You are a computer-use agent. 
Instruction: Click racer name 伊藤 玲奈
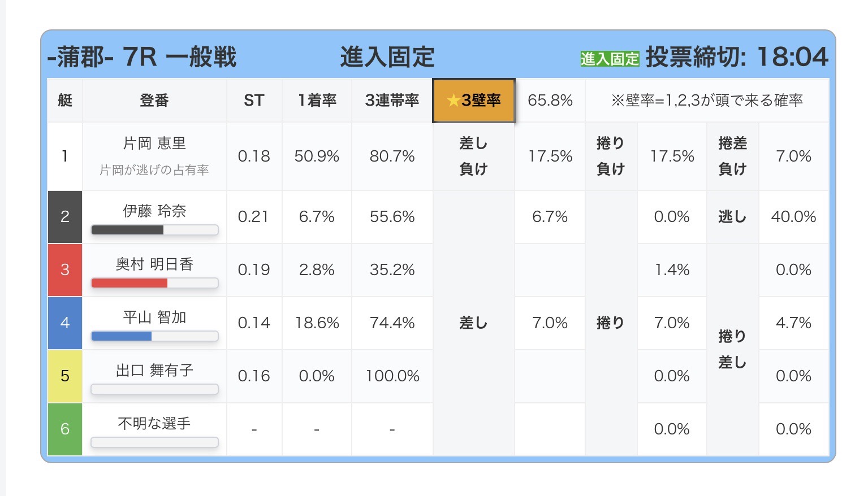[154, 211]
